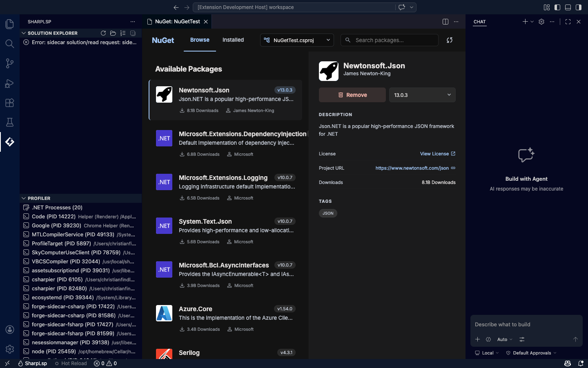Collapse all in Solution Explorer
Image resolution: width=588 pixels, height=368 pixels.
133,33
